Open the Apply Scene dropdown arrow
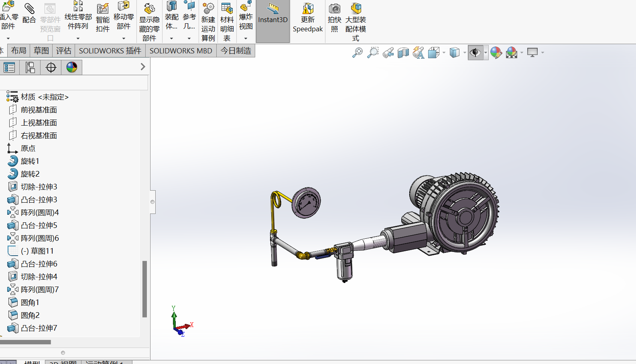 click(x=522, y=53)
